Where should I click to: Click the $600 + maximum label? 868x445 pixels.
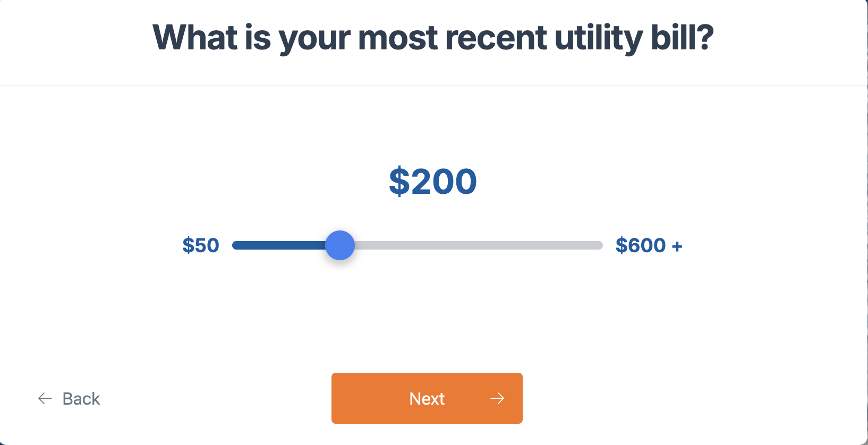pos(648,245)
